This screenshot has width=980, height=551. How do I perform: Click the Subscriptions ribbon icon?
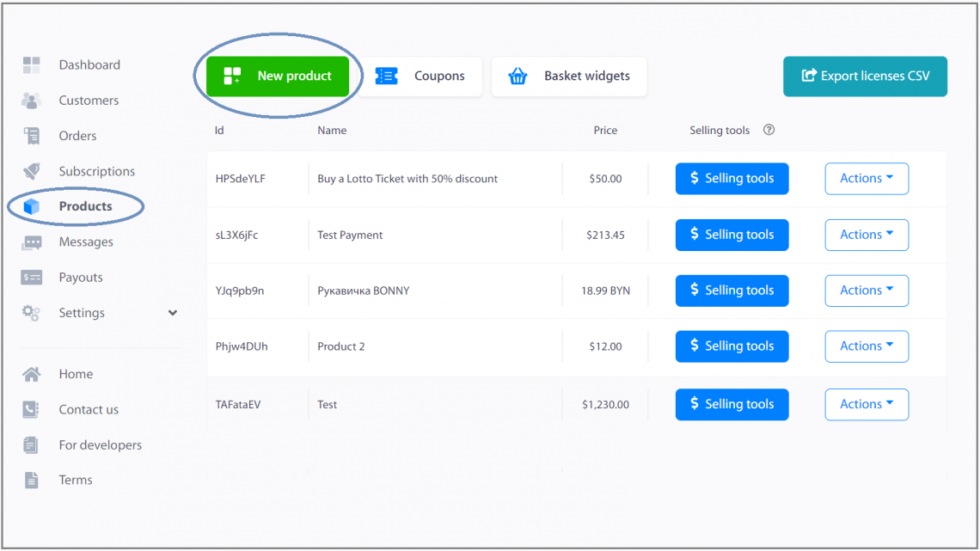tap(32, 170)
